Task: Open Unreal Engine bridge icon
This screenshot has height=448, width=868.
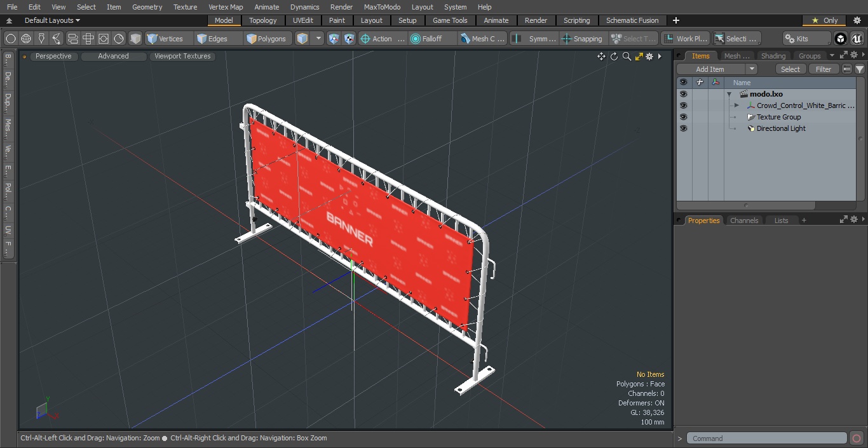Action: click(857, 39)
